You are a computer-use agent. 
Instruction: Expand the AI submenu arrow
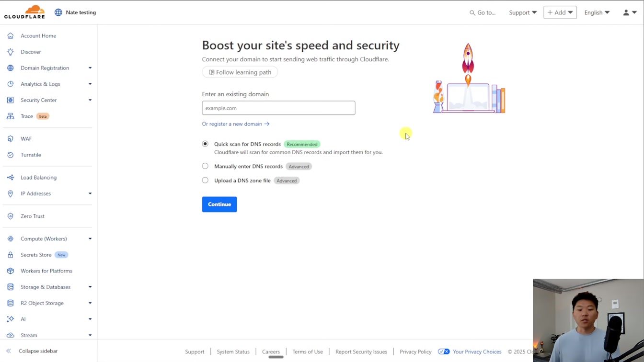tap(90, 319)
